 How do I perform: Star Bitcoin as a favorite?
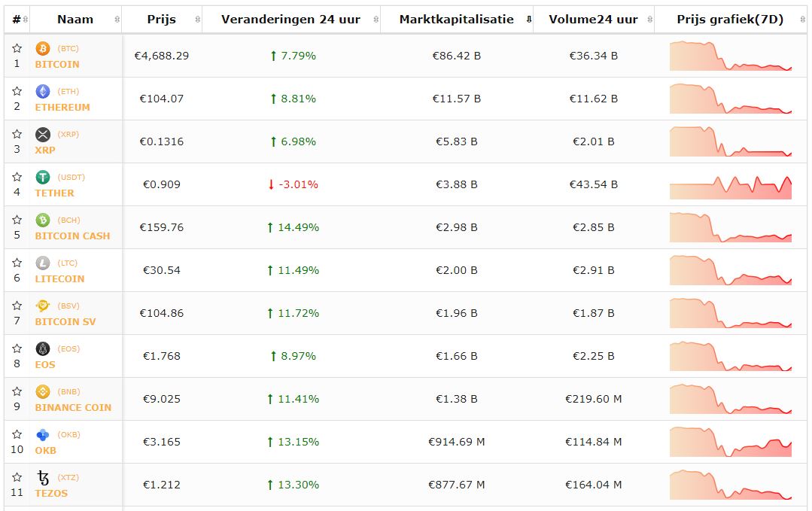click(17, 49)
